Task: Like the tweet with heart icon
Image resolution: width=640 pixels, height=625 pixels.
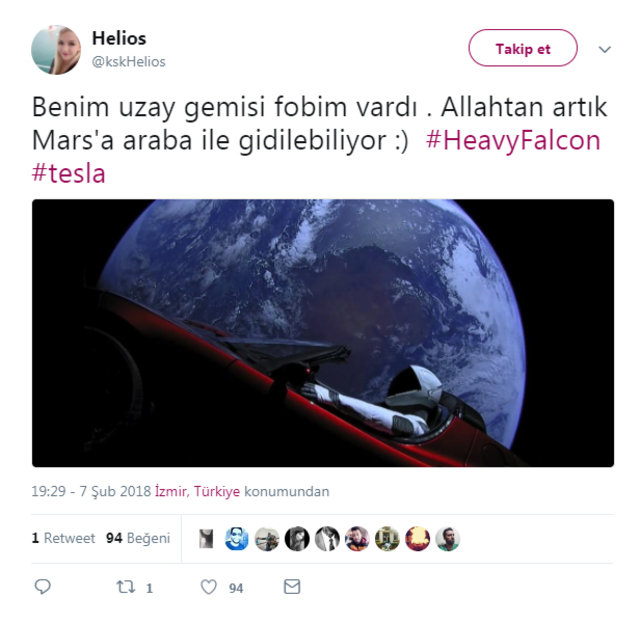Action: click(209, 587)
